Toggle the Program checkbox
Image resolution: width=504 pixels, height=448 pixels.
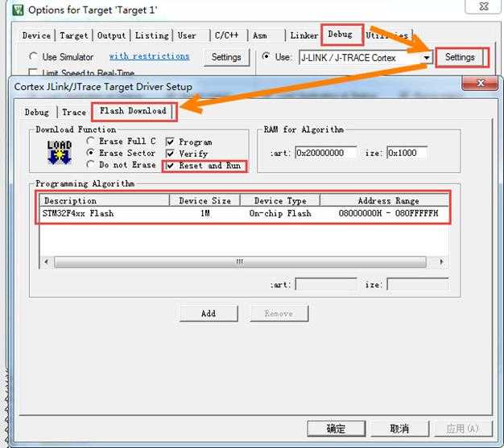(x=170, y=142)
